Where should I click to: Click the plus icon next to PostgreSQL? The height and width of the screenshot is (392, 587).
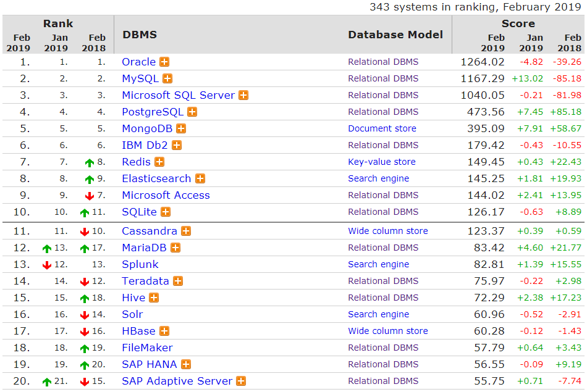point(192,112)
